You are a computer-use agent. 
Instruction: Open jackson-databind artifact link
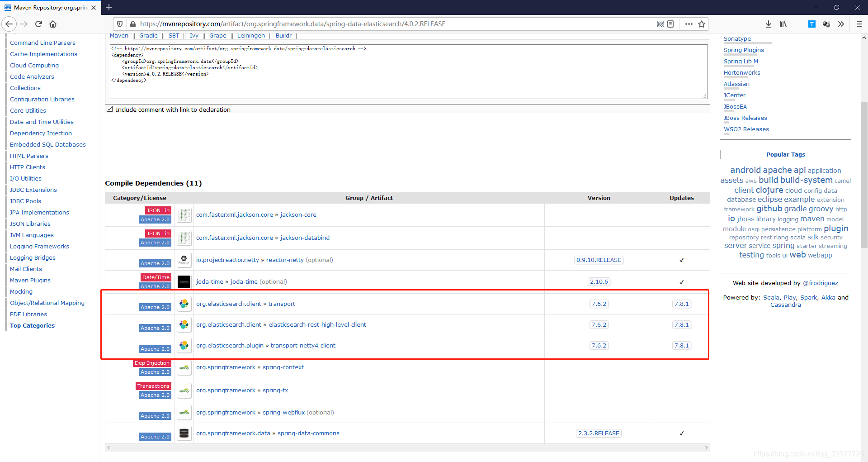tap(305, 238)
